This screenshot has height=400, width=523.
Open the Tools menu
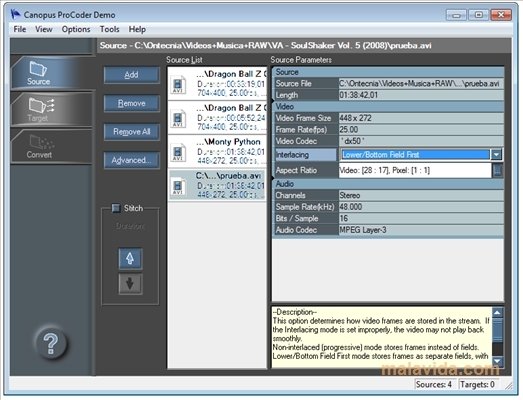click(109, 29)
